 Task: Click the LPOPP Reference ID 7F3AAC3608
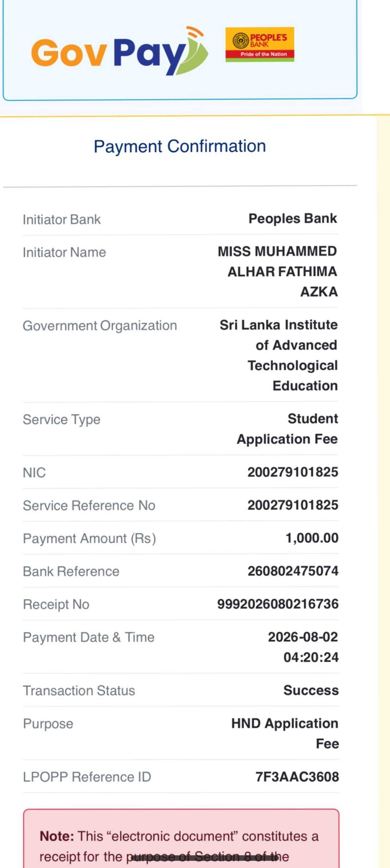pos(297,777)
